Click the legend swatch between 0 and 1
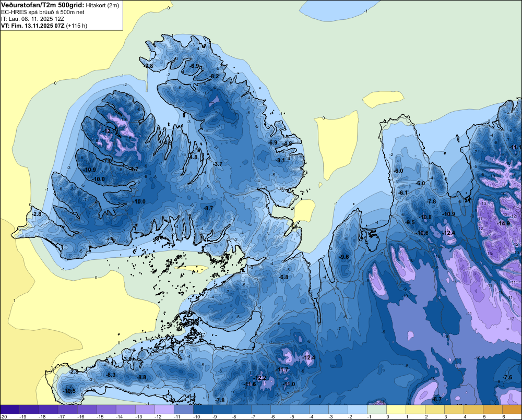Image resolution: width=522 pixels, height=420 pixels. tap(396, 410)
